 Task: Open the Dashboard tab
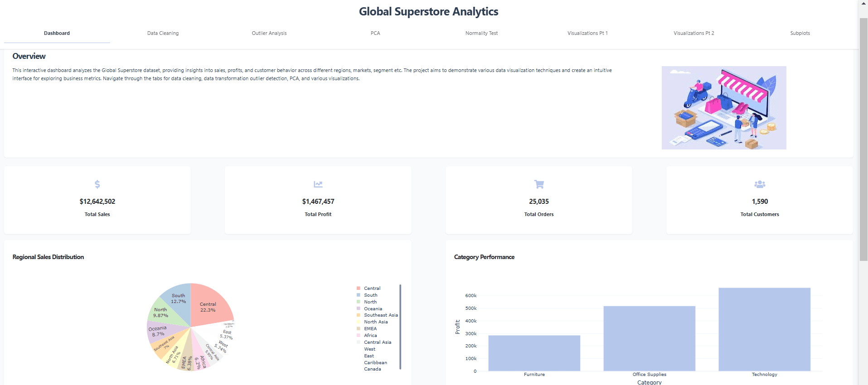click(x=57, y=33)
